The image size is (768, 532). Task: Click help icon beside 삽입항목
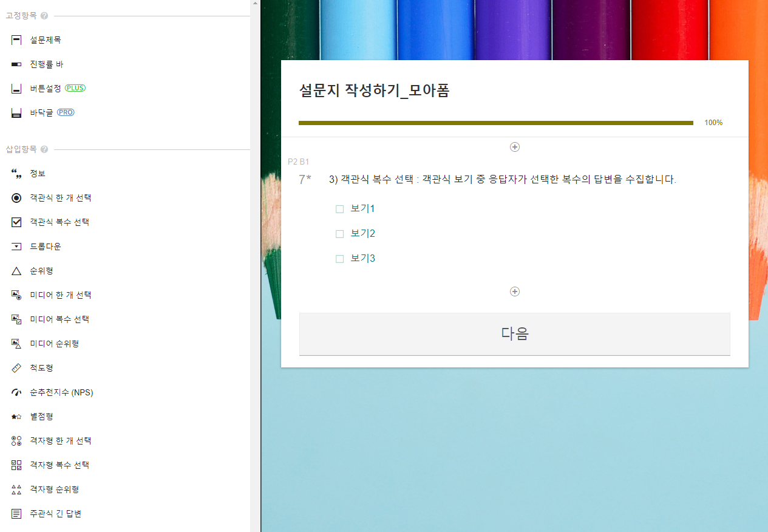pos(44,149)
